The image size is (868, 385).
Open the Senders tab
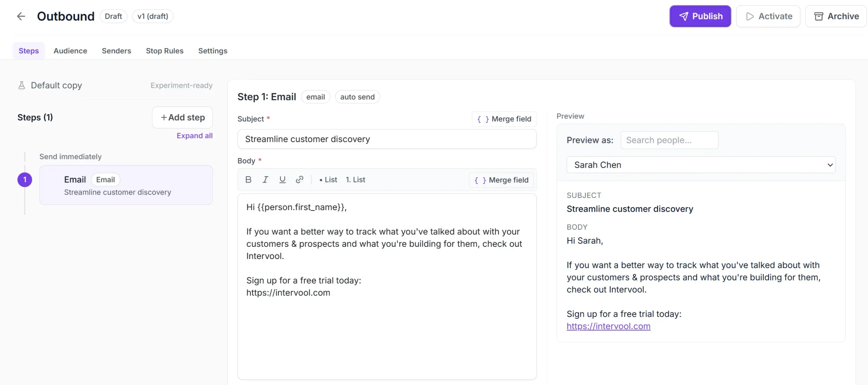pyautogui.click(x=116, y=51)
